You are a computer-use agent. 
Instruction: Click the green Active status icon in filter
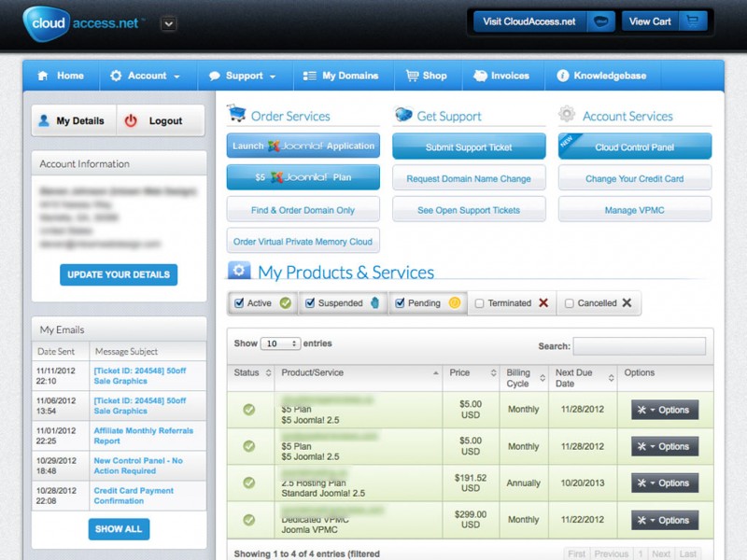pyautogui.click(x=286, y=302)
